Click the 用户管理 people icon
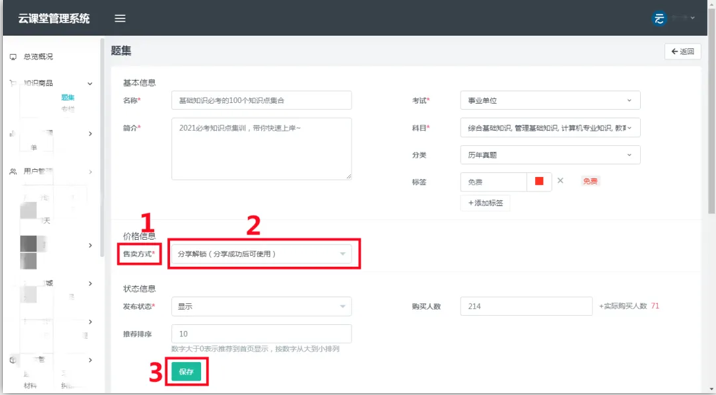The height and width of the screenshot is (395, 716). tap(13, 172)
